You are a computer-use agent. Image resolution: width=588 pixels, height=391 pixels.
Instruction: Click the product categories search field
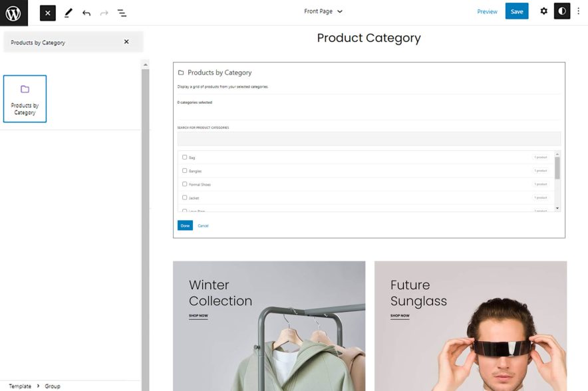(368, 138)
